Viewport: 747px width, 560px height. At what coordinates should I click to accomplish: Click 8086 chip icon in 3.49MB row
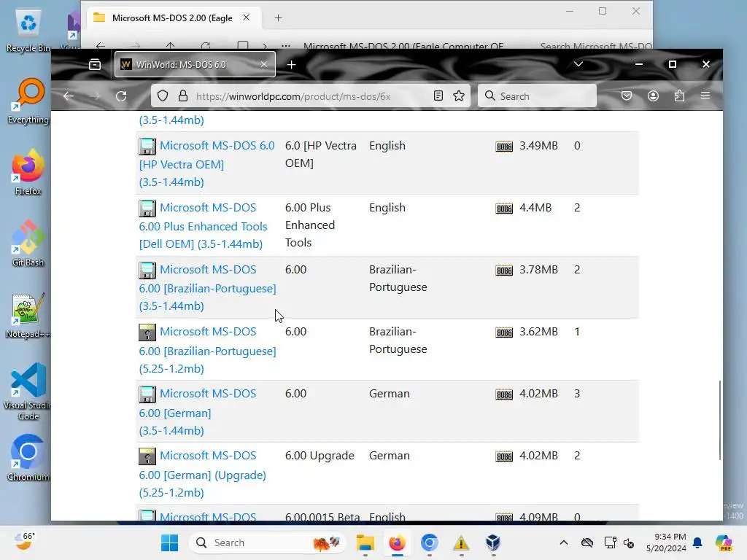tap(504, 147)
